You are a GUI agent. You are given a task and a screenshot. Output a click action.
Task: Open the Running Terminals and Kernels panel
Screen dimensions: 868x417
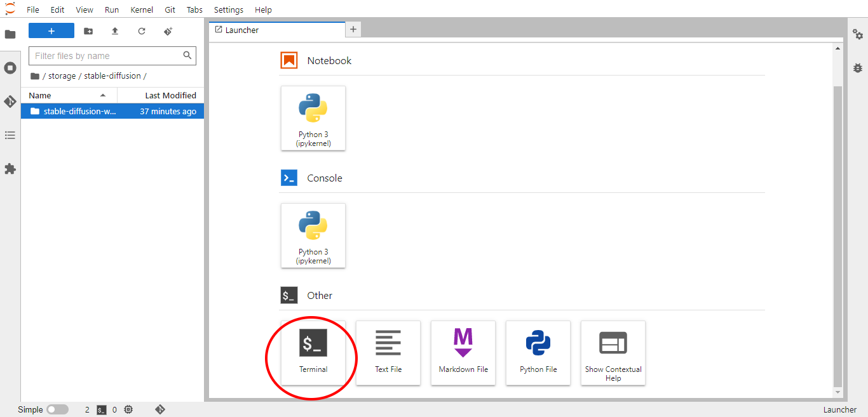tap(10, 68)
